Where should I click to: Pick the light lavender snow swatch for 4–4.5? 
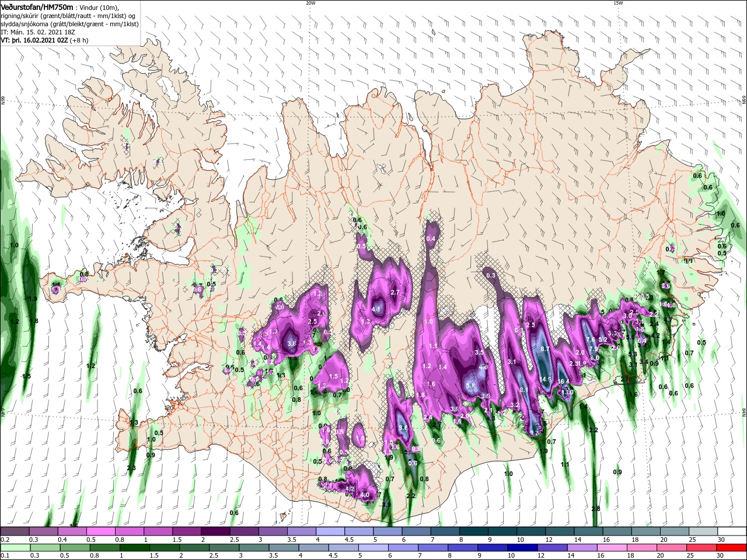pos(330,531)
